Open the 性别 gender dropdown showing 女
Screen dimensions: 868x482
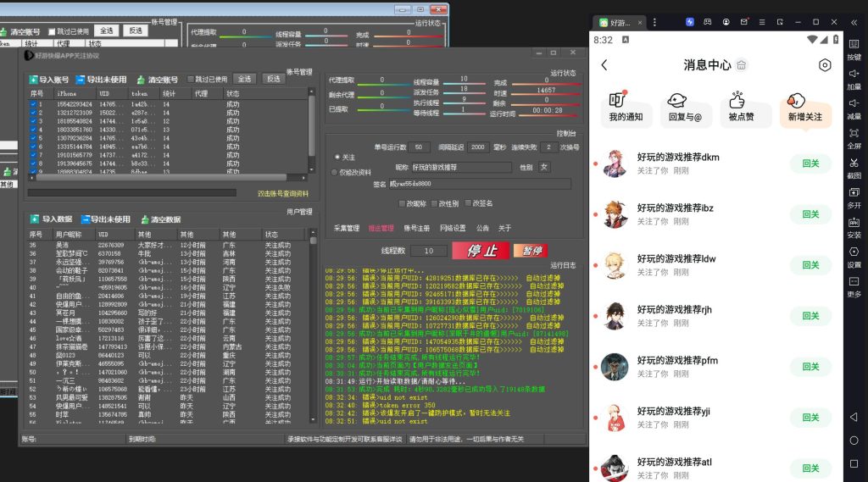pyautogui.click(x=544, y=168)
